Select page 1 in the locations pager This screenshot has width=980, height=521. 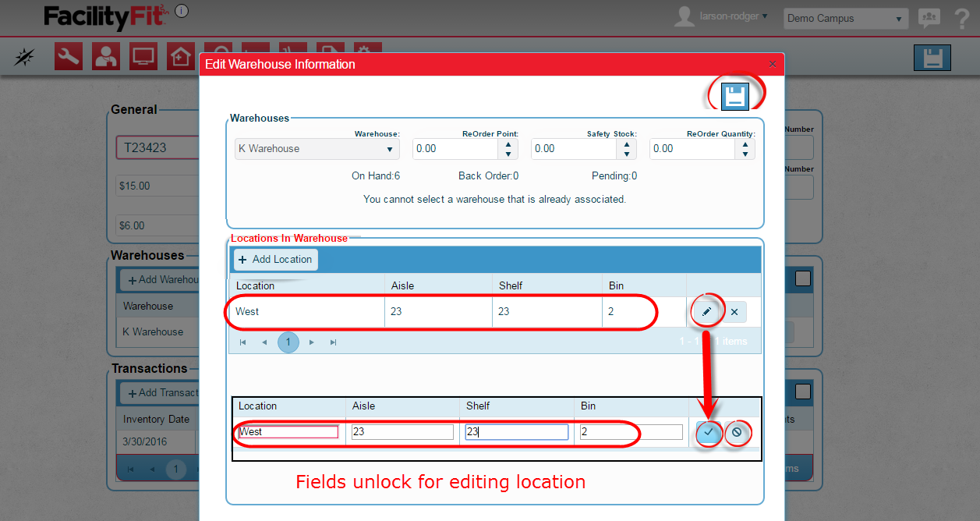coord(288,342)
